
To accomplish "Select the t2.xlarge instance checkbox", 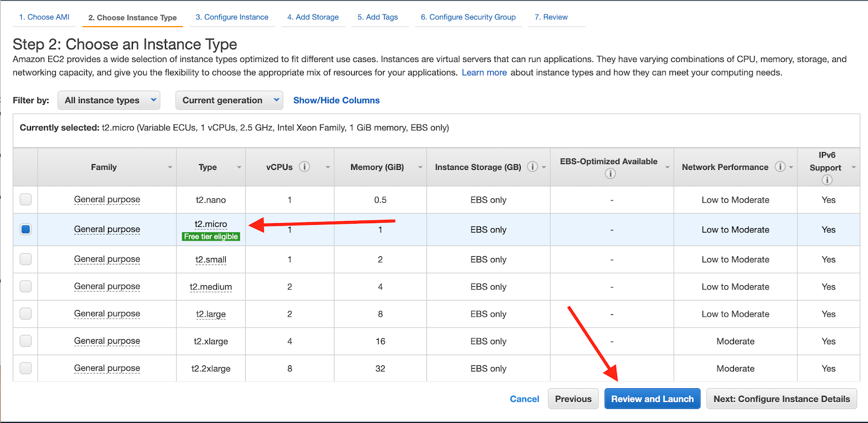I will click(25, 341).
